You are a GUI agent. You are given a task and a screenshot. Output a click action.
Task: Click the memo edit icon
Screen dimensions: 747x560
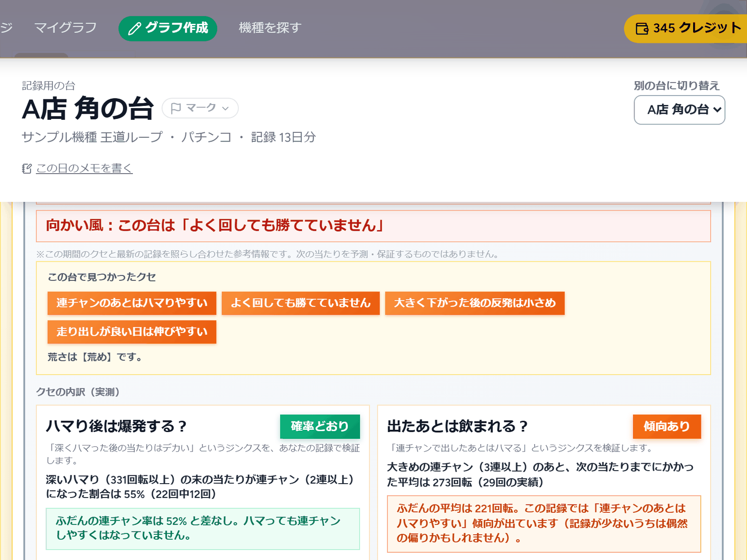click(x=27, y=168)
